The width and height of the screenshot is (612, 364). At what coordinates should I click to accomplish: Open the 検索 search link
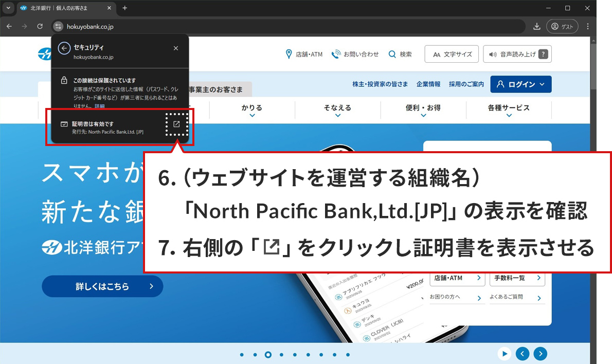[x=400, y=54]
